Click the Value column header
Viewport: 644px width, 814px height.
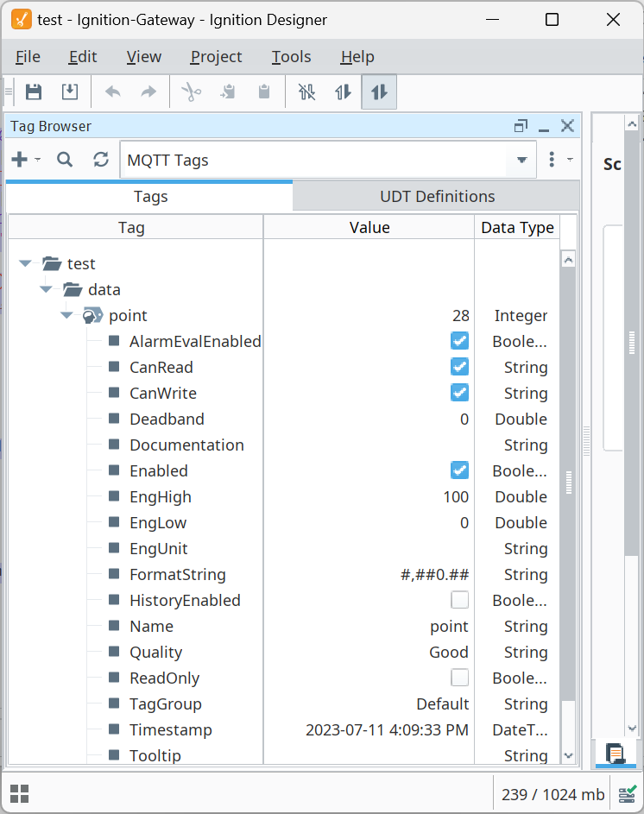(x=369, y=227)
